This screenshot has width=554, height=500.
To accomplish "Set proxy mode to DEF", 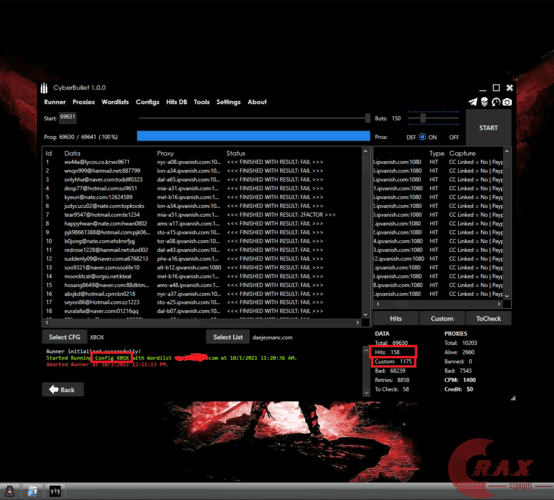I will [x=411, y=137].
